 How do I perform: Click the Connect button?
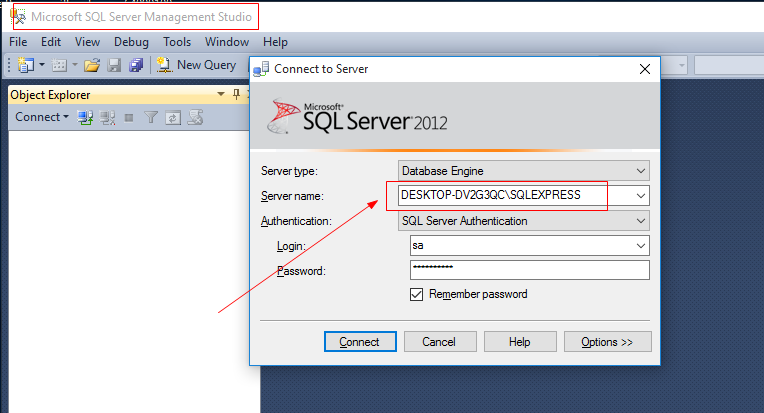click(x=360, y=342)
